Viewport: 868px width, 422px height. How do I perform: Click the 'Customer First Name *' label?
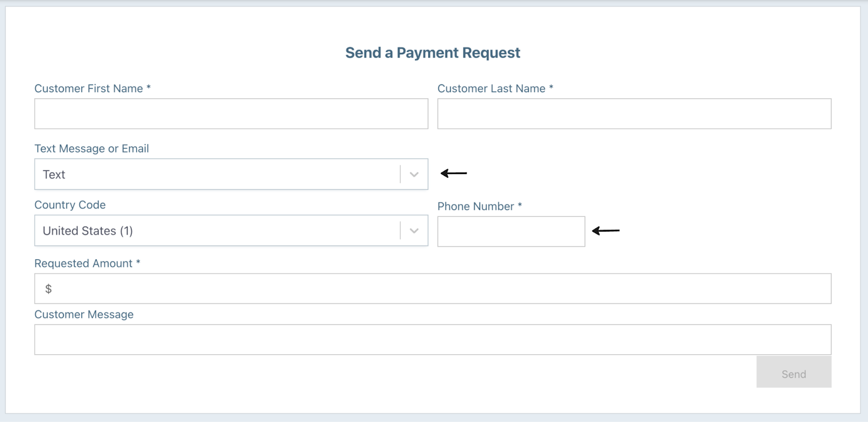tap(93, 88)
